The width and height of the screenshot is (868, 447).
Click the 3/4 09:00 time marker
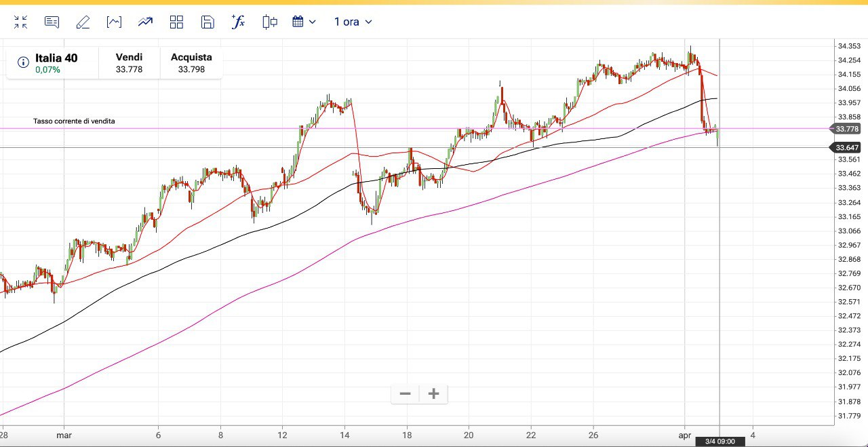[719, 442]
